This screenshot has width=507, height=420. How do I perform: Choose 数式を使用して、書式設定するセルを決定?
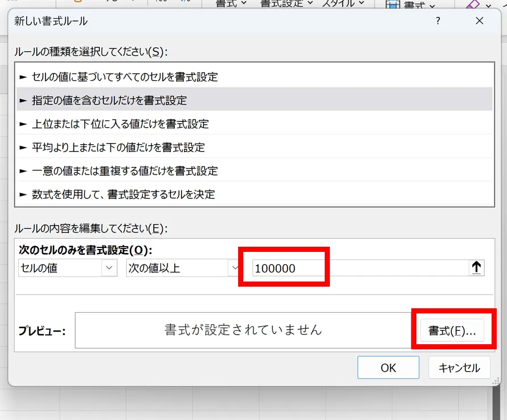[x=123, y=194]
